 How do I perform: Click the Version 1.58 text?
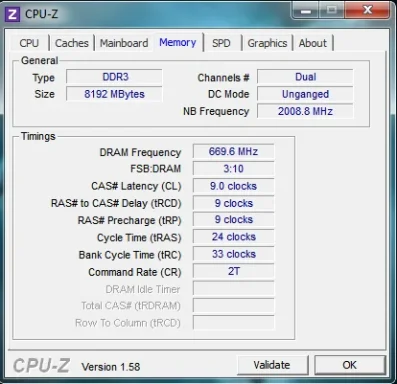click(x=111, y=367)
